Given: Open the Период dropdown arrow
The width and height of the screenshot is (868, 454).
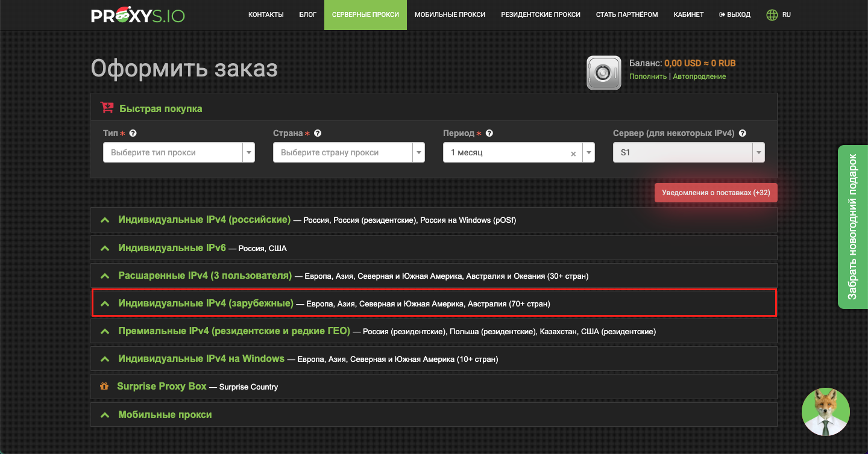Looking at the screenshot, I should 589,153.
